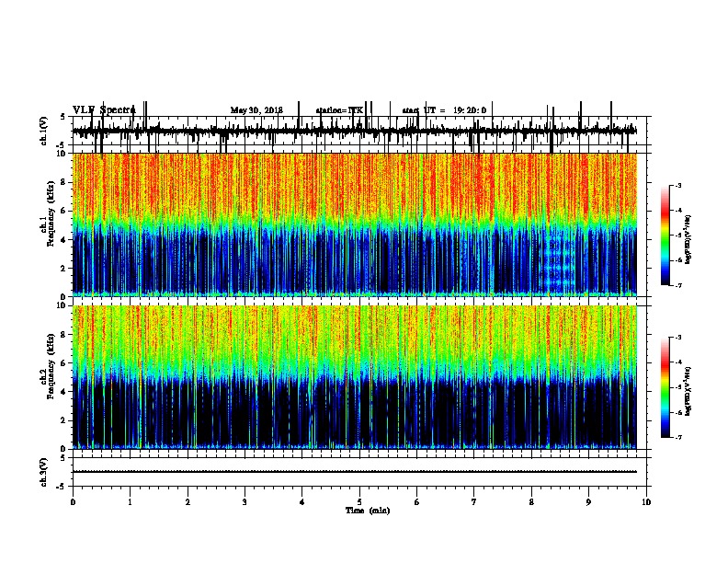Click the time axis tick label "0"
The image size is (728, 563).
[73, 502]
